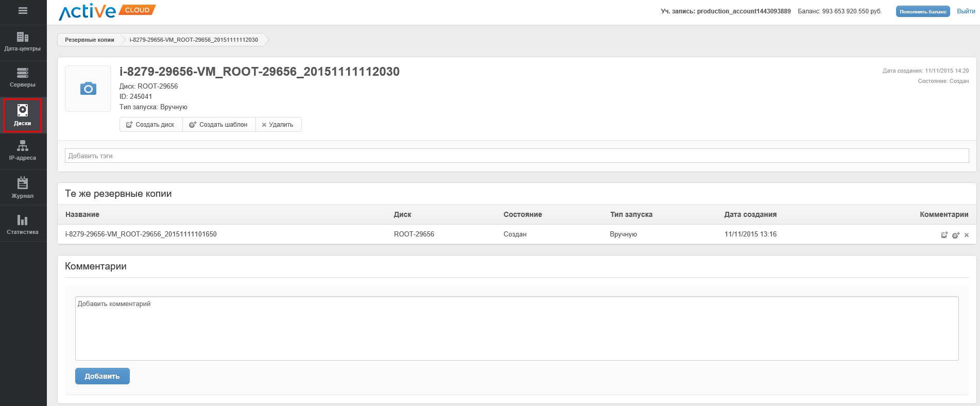Screen dimensions: 980x406
Task: Click the Выйти logout link
Action: click(966, 11)
